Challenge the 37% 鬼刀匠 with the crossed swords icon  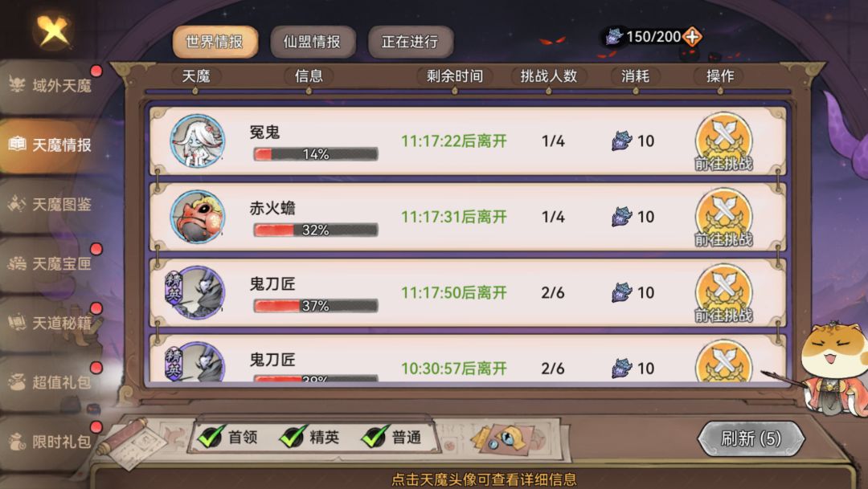click(723, 292)
